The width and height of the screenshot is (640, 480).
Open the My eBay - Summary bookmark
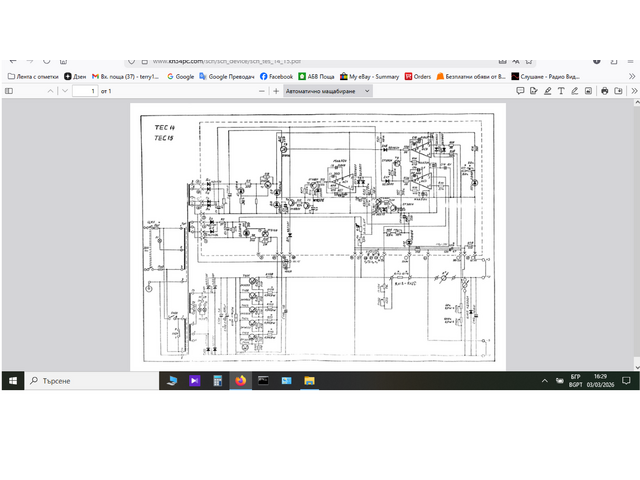pyautogui.click(x=368, y=76)
